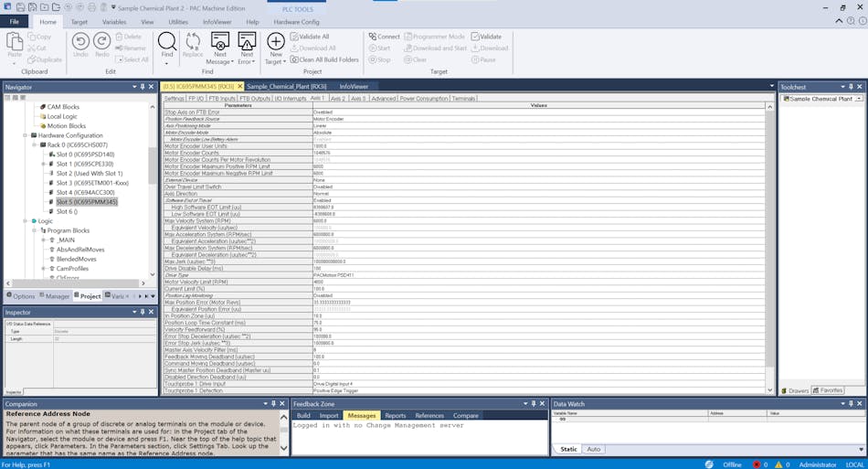The height and width of the screenshot is (469, 868).
Task: Open the Reports tab in Feedback Zone
Action: [395, 415]
